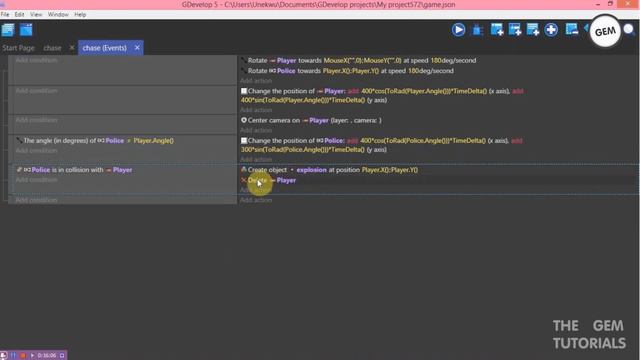Open the events search magnifier
Screen dimensions: 640x360
pyautogui.click(x=629, y=29)
